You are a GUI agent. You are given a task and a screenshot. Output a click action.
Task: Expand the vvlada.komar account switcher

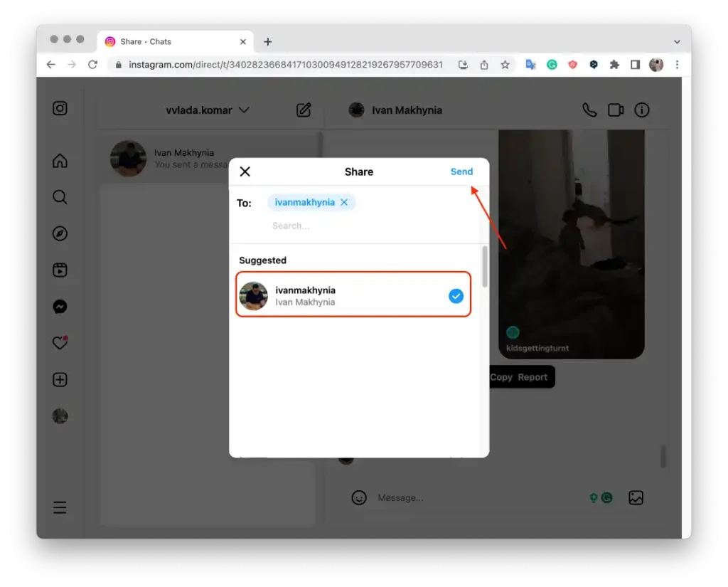[208, 110]
